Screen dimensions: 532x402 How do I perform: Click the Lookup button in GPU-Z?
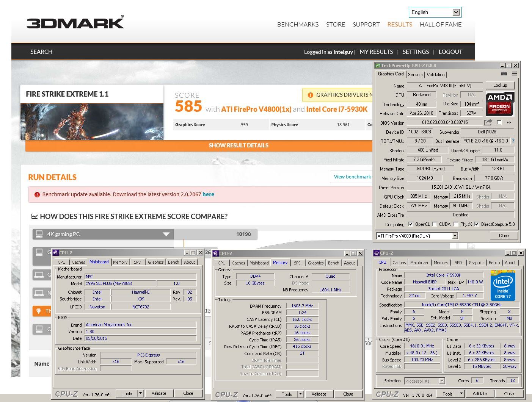point(500,85)
